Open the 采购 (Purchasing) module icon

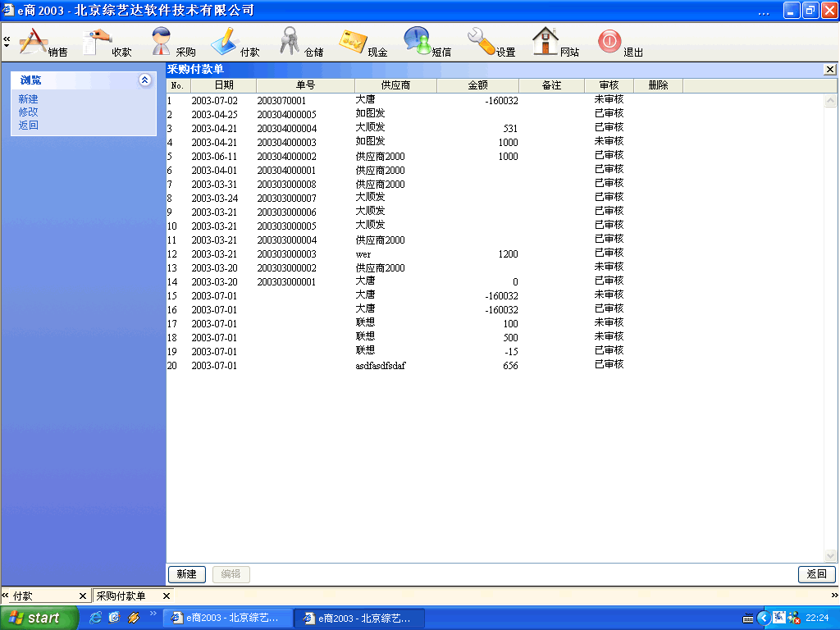(162, 42)
